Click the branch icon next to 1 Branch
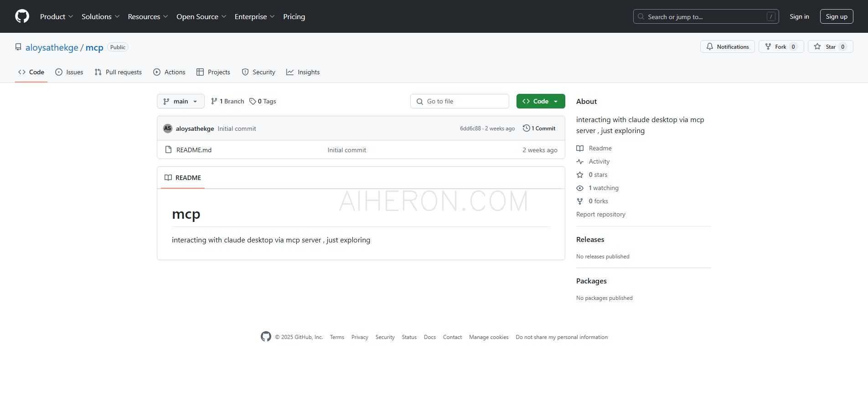 pos(214,101)
